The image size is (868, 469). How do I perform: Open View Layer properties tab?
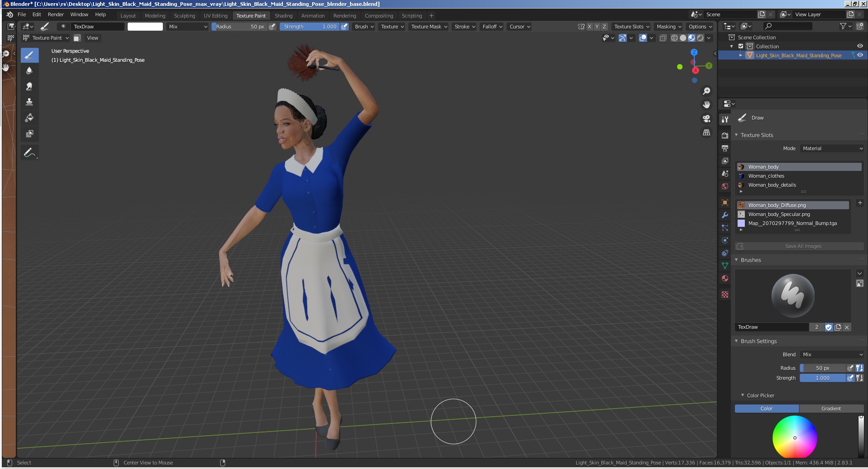pos(725,161)
